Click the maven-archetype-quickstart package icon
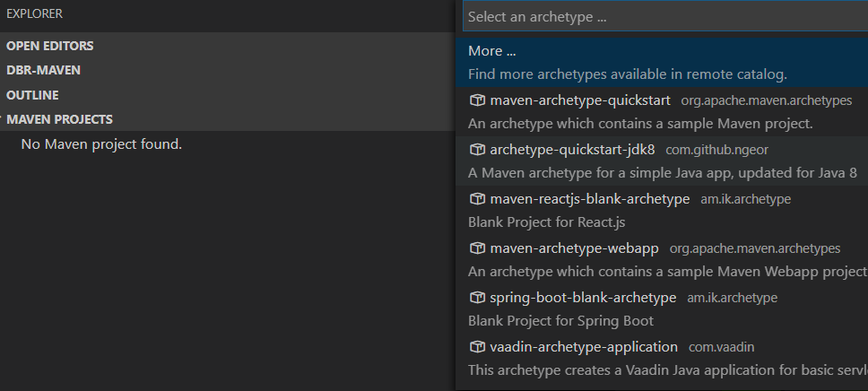Image resolution: width=868 pixels, height=391 pixels. (477, 100)
